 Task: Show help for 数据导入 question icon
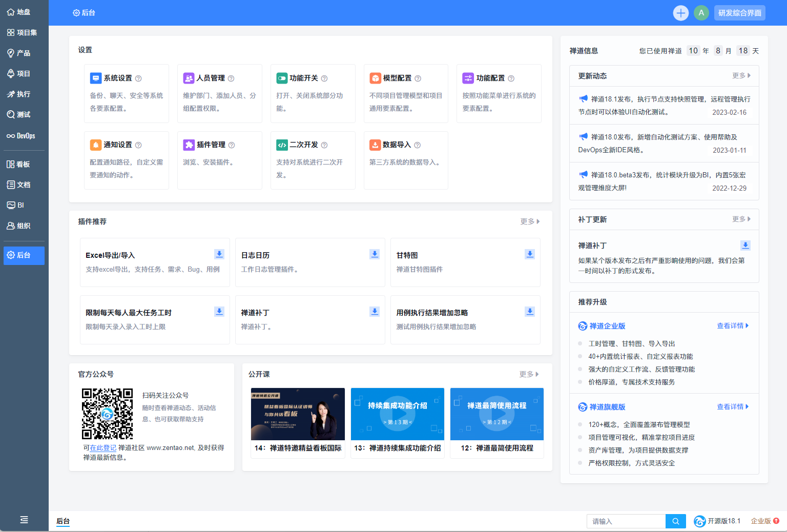click(x=418, y=145)
